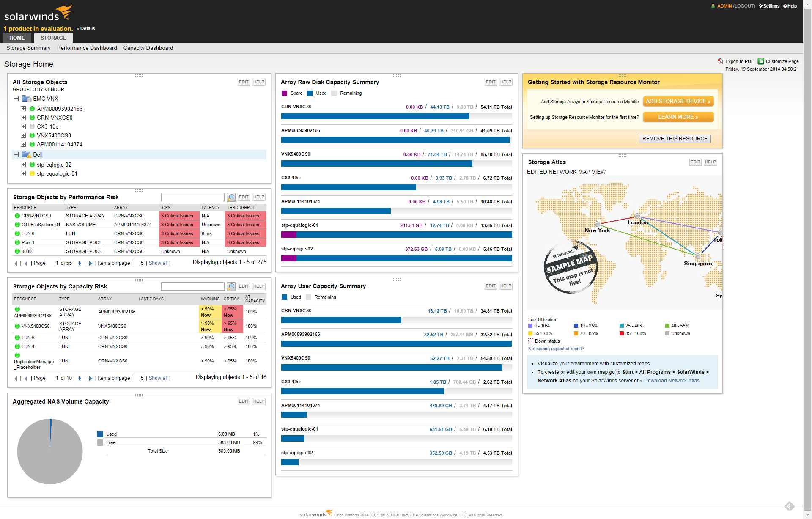Click the Performance Risk search input field
This screenshot has width=812, height=519.
coord(192,198)
